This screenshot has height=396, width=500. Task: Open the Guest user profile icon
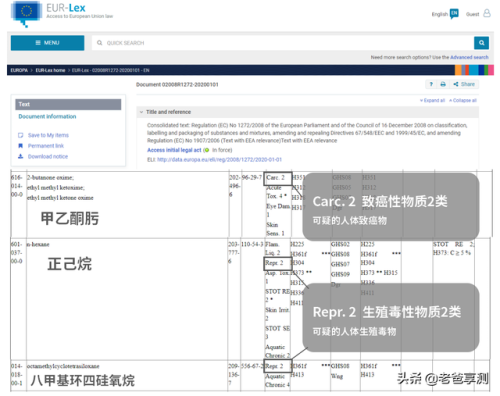point(487,13)
